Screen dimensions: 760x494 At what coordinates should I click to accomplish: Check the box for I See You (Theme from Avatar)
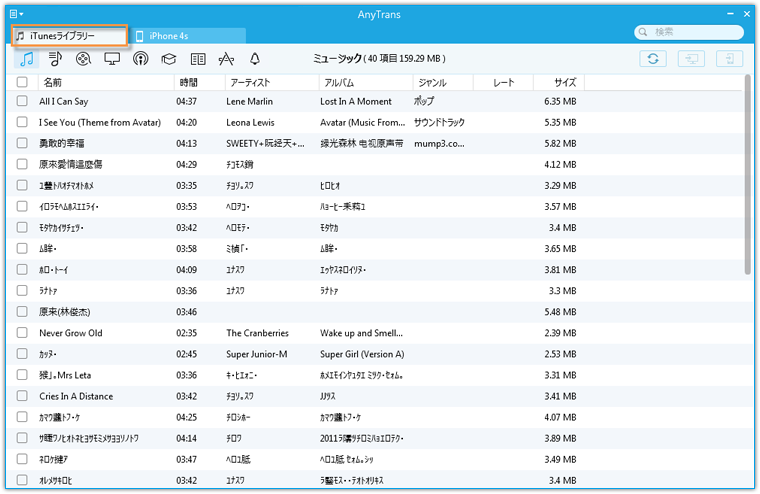click(x=22, y=122)
